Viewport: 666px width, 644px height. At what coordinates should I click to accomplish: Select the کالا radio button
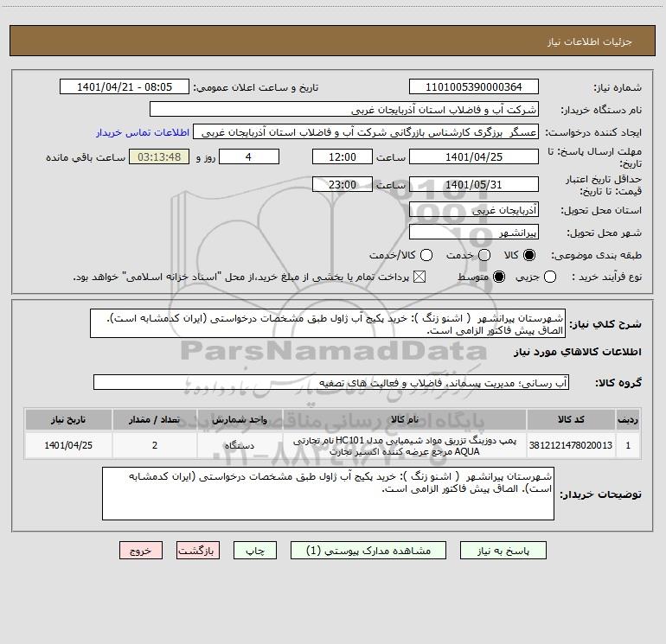click(529, 255)
